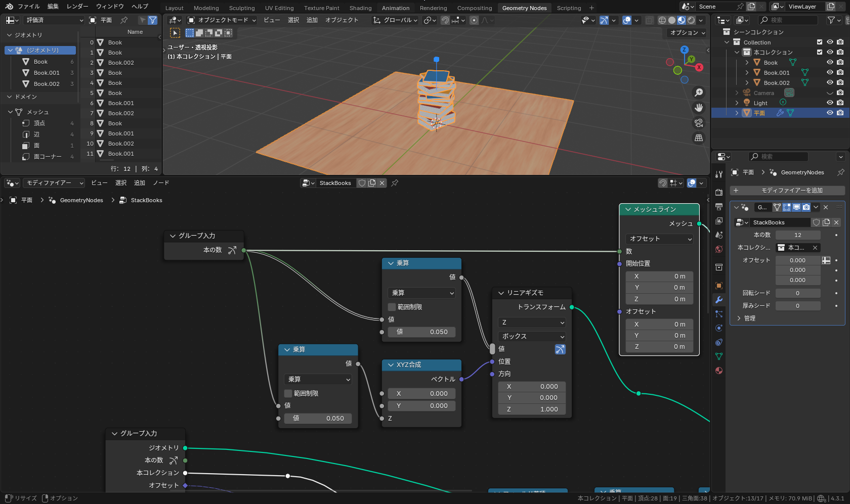Pin the properties editor context

click(840, 172)
